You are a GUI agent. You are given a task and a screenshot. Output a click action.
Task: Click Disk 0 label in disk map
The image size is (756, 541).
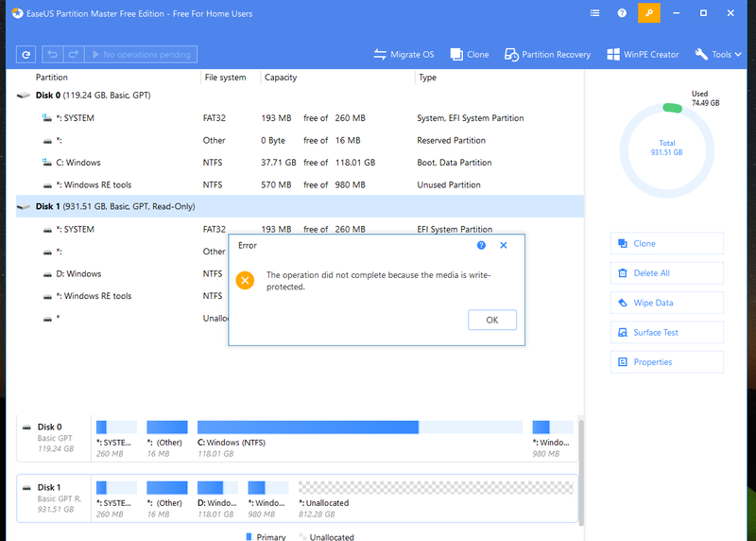(x=50, y=427)
